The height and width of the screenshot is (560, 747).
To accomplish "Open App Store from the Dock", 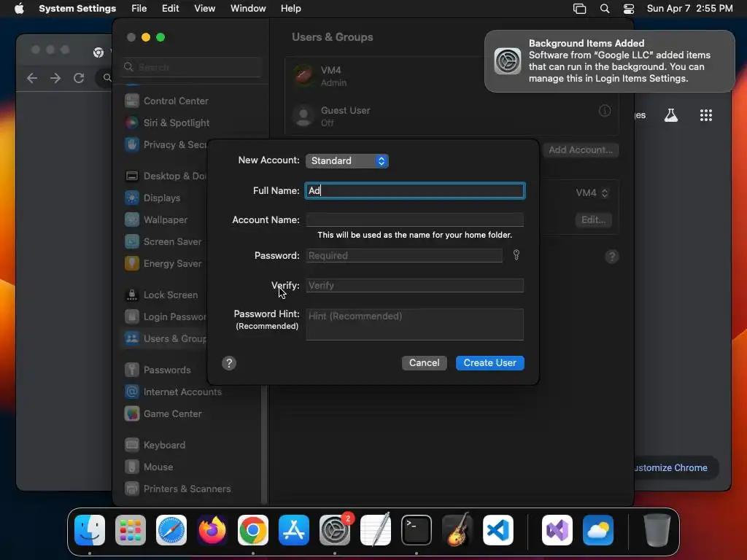I will 294,530.
